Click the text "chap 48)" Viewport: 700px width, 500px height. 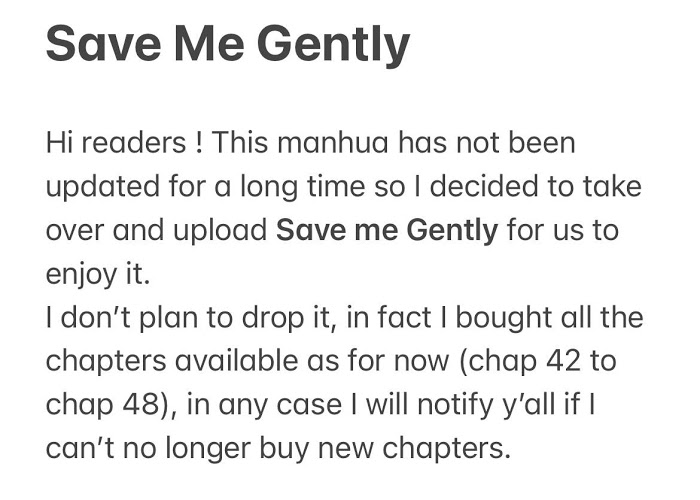click(x=110, y=405)
